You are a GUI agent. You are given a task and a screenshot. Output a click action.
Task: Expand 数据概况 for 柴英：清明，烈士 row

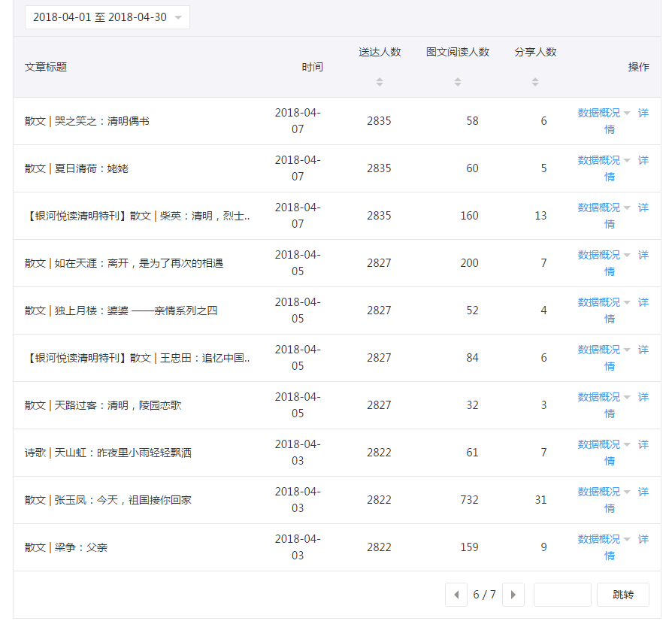click(x=604, y=208)
